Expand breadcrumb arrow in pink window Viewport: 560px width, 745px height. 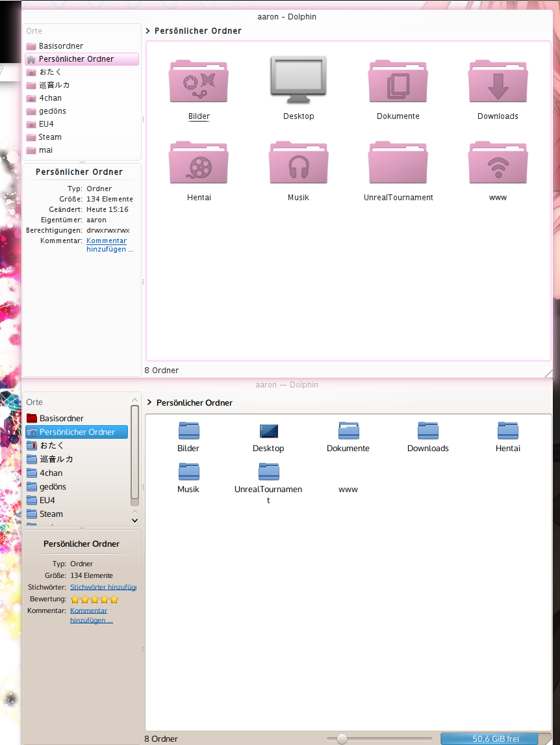click(x=147, y=31)
